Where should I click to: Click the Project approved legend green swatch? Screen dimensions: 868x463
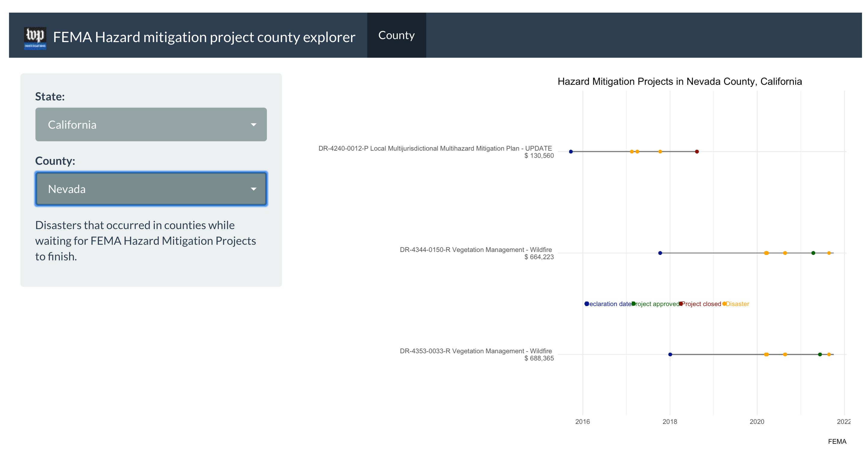pos(634,304)
